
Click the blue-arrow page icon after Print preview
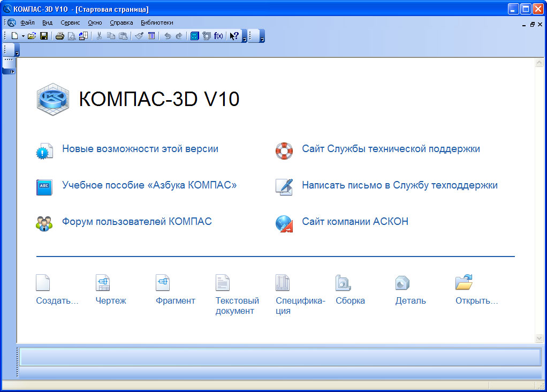pos(83,36)
